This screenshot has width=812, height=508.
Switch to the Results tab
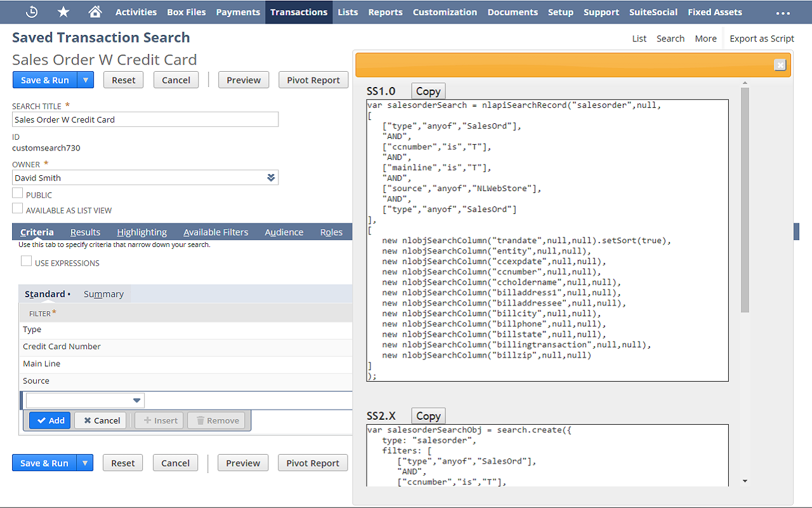pyautogui.click(x=85, y=232)
